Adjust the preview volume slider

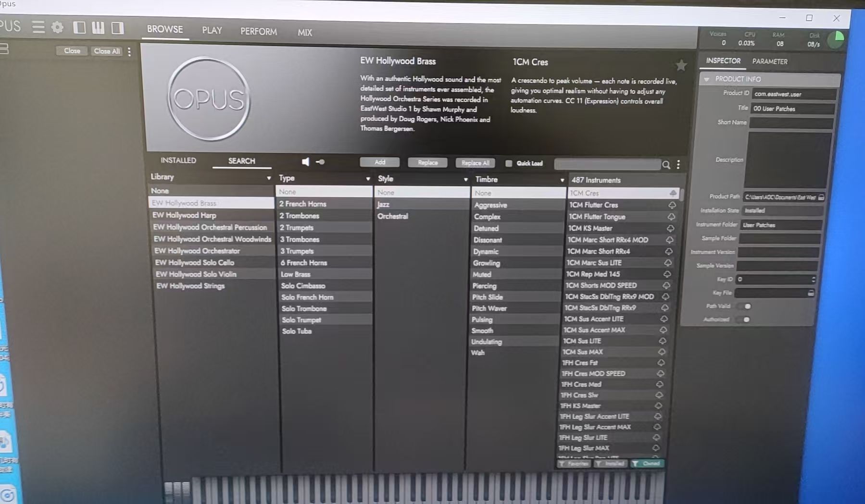coord(320,162)
